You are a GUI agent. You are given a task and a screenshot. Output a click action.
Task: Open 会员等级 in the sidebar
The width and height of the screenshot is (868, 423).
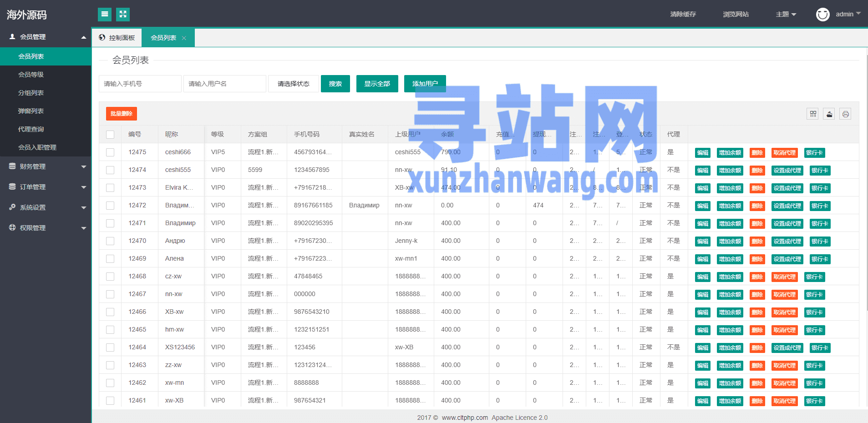[x=31, y=75]
